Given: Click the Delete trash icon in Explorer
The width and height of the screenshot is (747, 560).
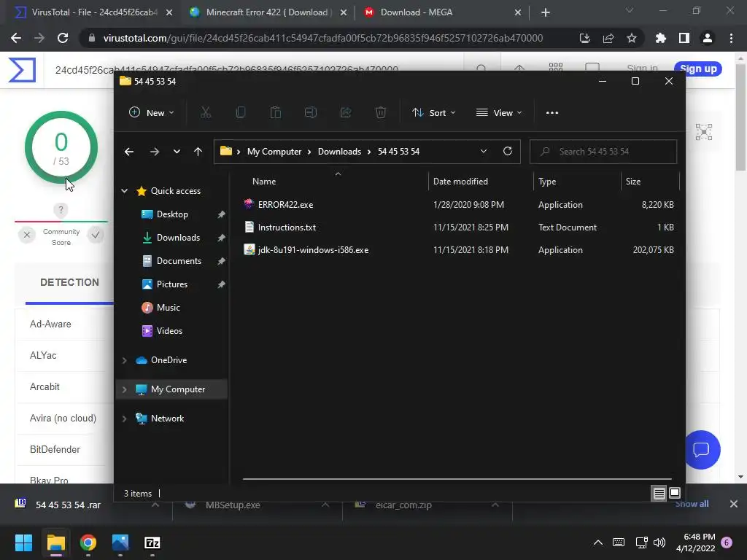Looking at the screenshot, I should 381,113.
